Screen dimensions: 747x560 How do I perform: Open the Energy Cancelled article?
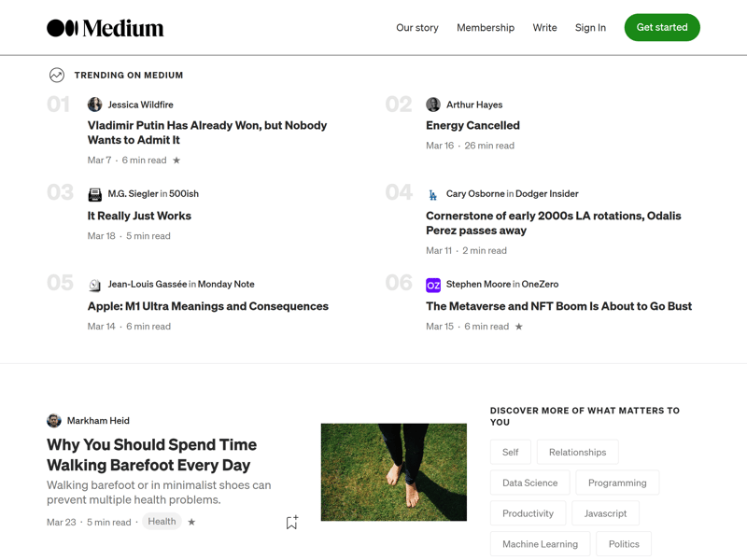click(x=472, y=125)
